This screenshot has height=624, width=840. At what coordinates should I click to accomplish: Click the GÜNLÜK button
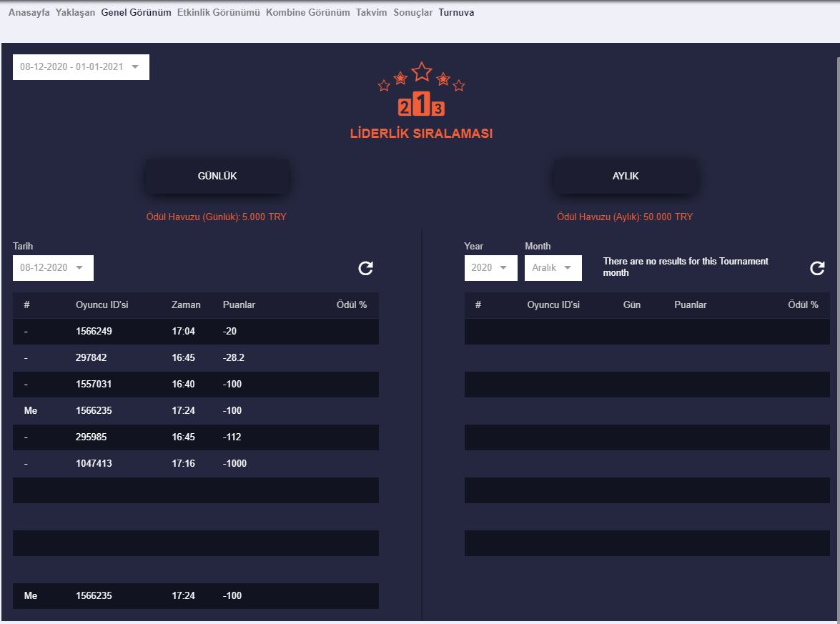(217, 177)
